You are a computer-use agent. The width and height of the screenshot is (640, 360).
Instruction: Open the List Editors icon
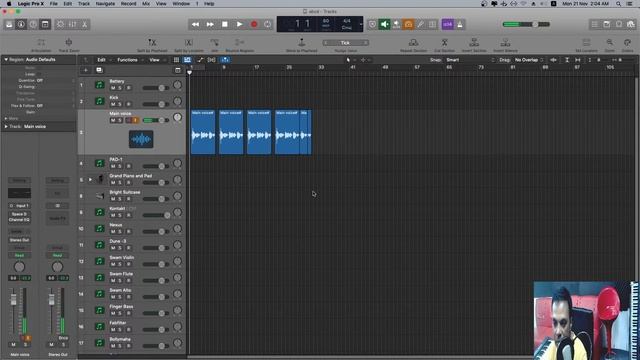tap(595, 24)
